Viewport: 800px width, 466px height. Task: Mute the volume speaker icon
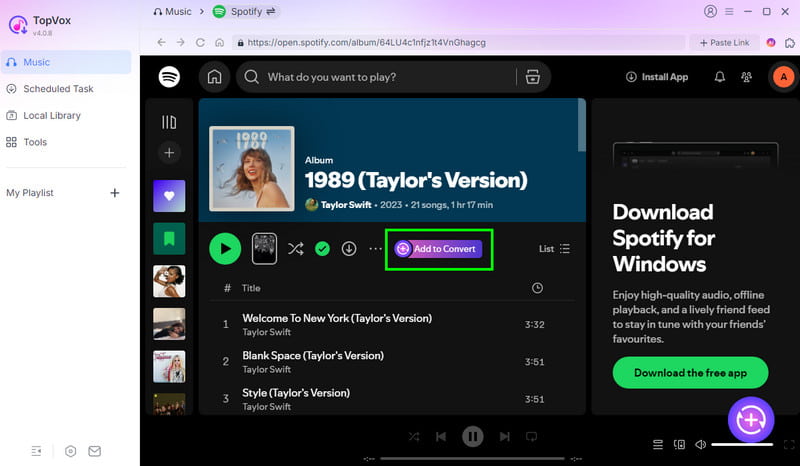[701, 445]
